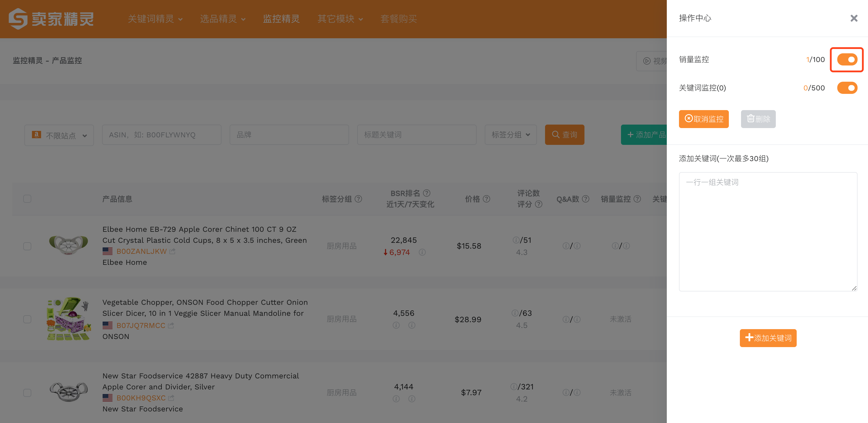Click the New Star Foodservice product title

(201, 381)
